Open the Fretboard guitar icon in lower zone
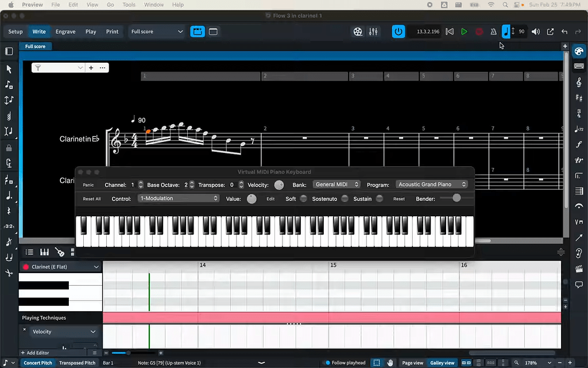This screenshot has height=368, width=588. coord(59,252)
